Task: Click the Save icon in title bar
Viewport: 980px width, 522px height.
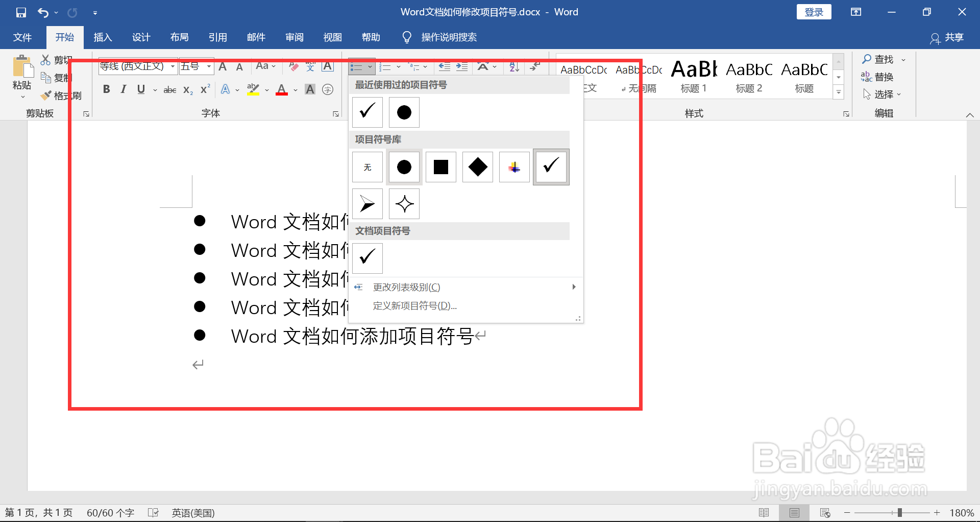Action: 21,12
